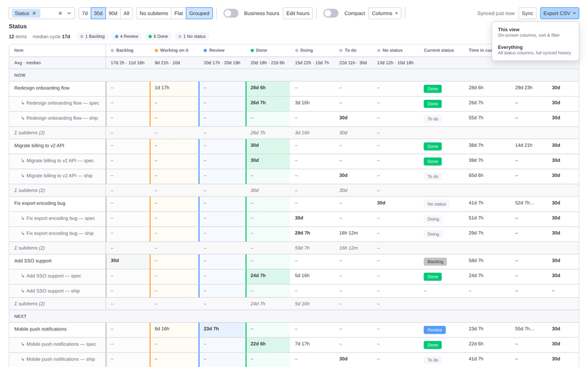Screen dimensions: 588x367
Task: Open the Redesign onboarding flow item
Action: [42, 88]
